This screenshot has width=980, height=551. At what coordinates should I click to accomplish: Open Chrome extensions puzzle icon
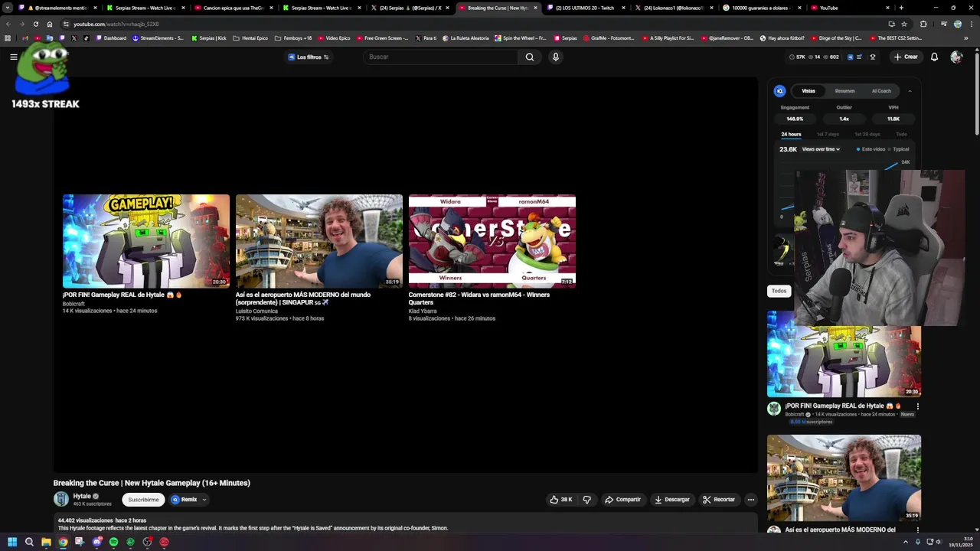[923, 24]
